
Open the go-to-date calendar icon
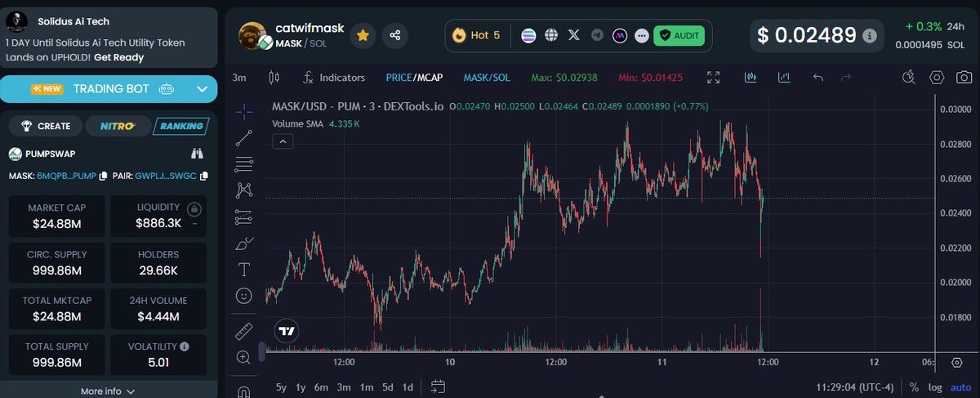coord(438,387)
